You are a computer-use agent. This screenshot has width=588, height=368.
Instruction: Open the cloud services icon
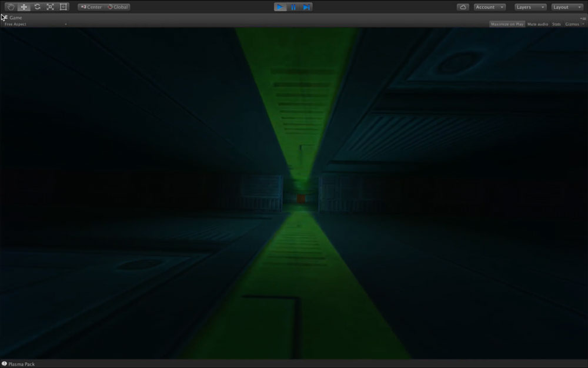[x=463, y=7]
